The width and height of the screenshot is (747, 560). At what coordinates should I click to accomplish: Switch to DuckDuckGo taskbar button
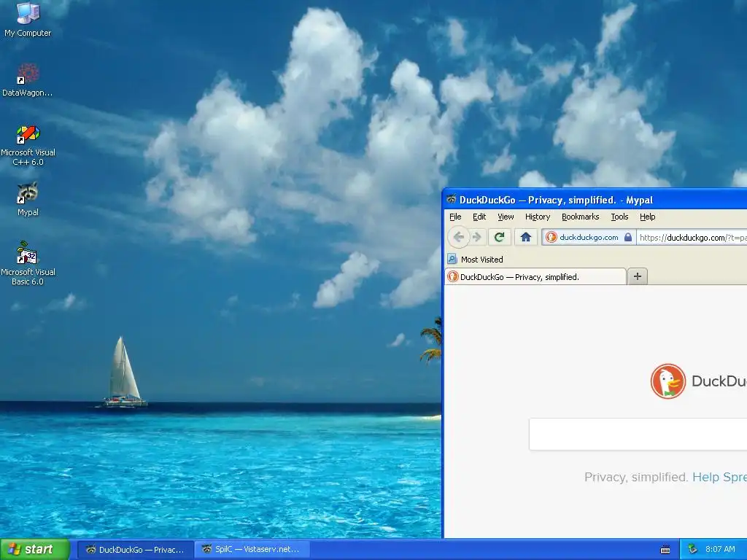135,550
